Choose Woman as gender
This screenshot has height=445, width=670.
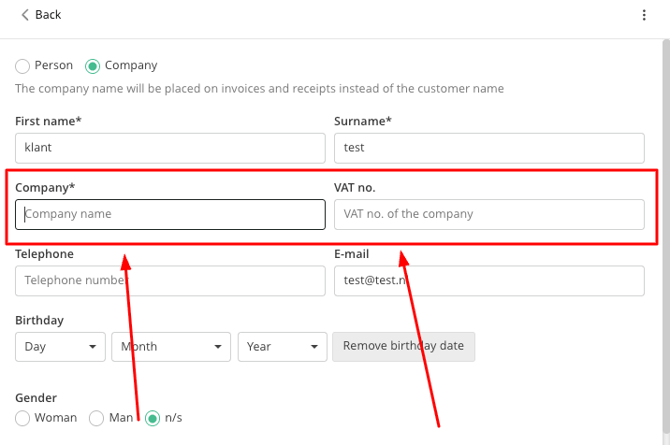[x=23, y=418]
